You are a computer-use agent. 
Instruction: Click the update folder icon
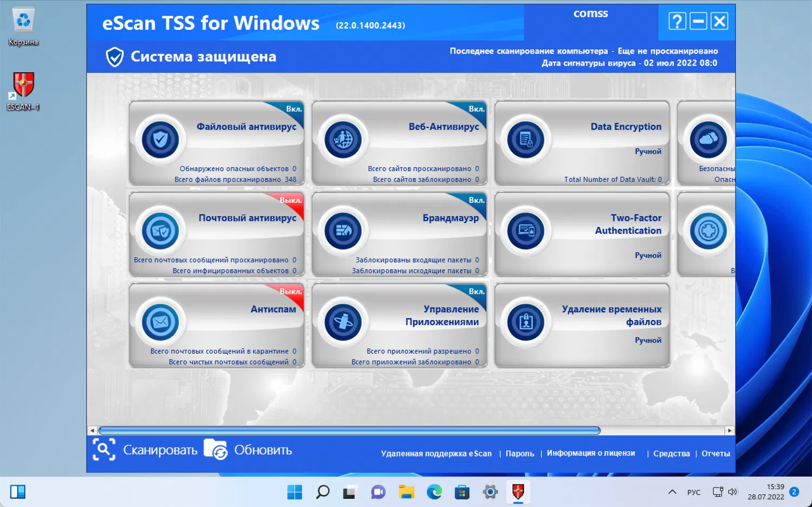pyautogui.click(x=215, y=450)
